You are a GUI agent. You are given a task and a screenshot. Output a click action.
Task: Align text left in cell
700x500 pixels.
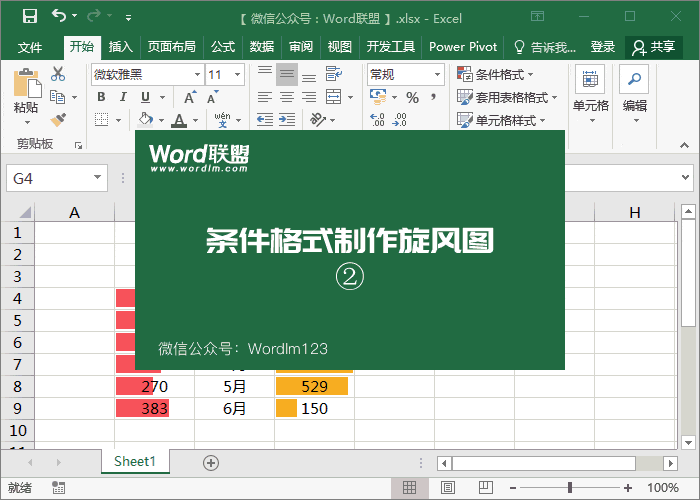point(265,97)
